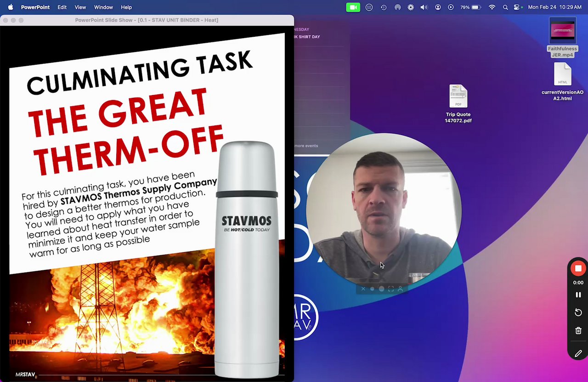Open the Edit menu
The height and width of the screenshot is (382, 588).
tap(62, 7)
